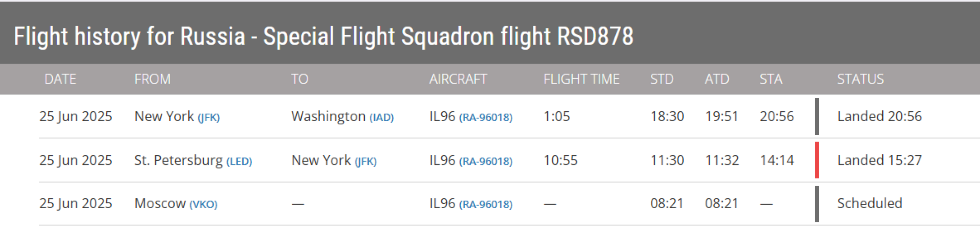This screenshot has height=238, width=980.
Task: Click RA-96018 in the Washington flight row
Action: pyautogui.click(x=485, y=117)
